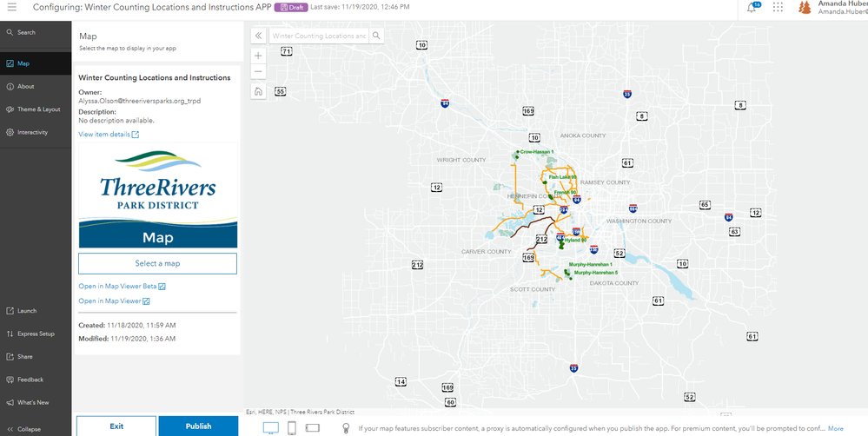Publish the app

199,426
